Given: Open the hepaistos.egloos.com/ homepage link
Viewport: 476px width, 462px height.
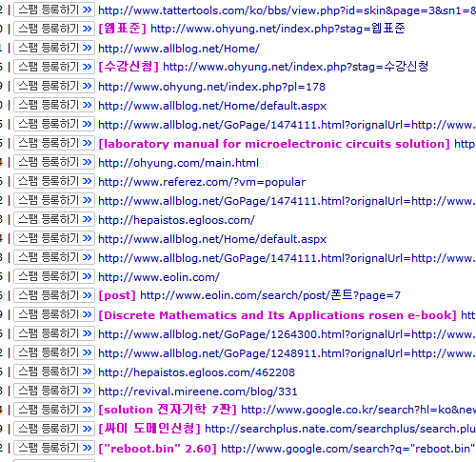Looking at the screenshot, I should (x=176, y=220).
